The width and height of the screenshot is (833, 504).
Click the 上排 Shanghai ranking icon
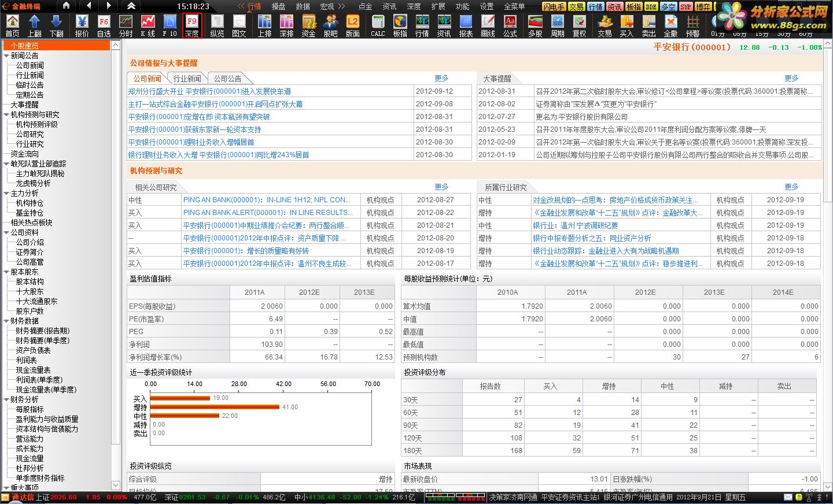pos(265,25)
